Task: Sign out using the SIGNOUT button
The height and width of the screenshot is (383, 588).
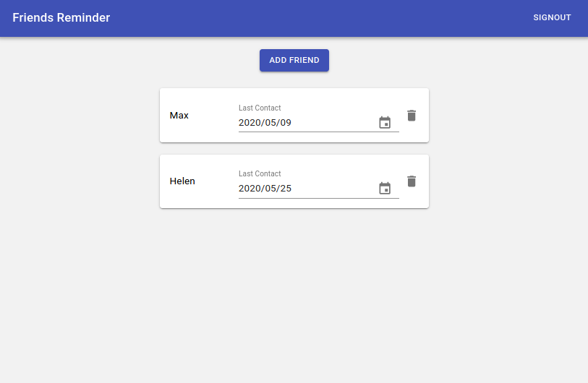Action: (x=552, y=17)
